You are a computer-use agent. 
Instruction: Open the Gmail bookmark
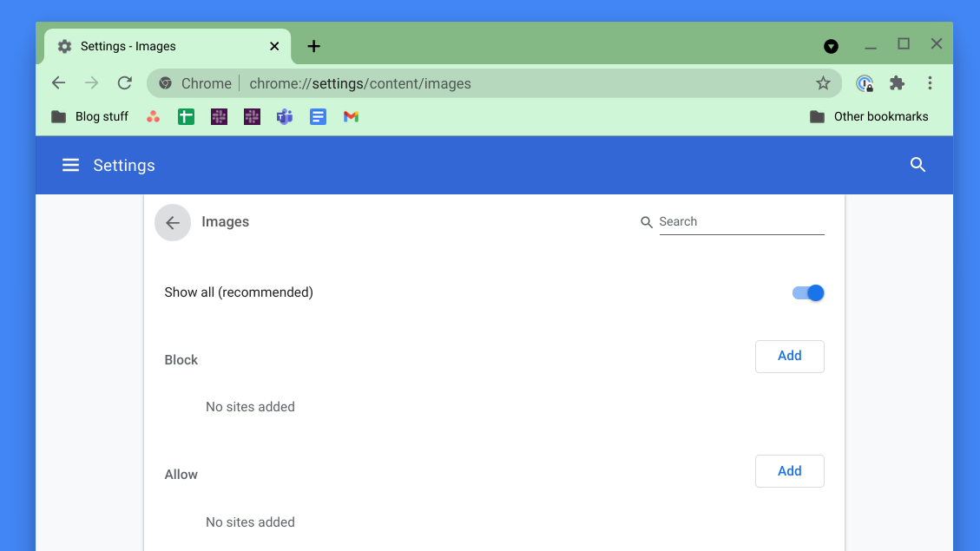351,116
